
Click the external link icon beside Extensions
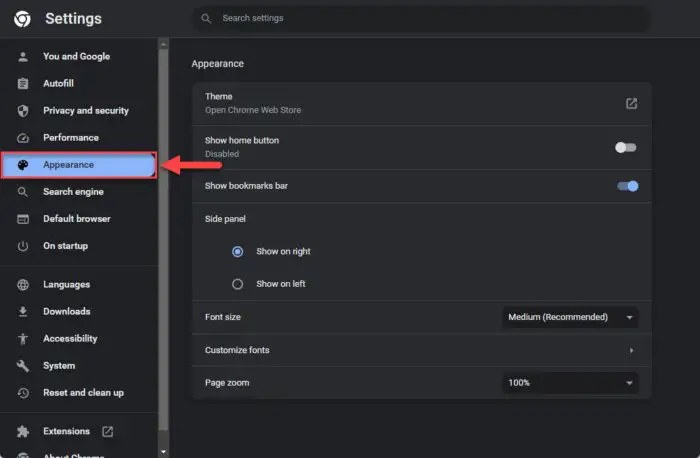107,431
